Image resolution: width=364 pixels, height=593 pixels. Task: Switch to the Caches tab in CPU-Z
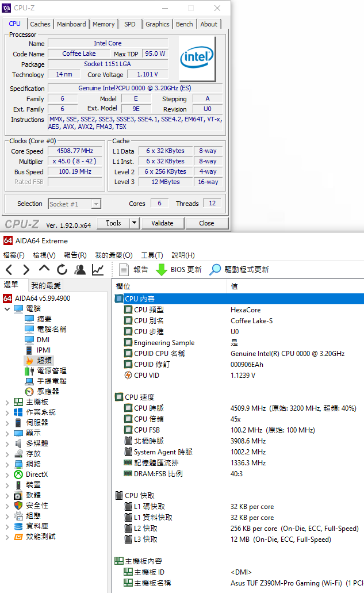point(40,24)
